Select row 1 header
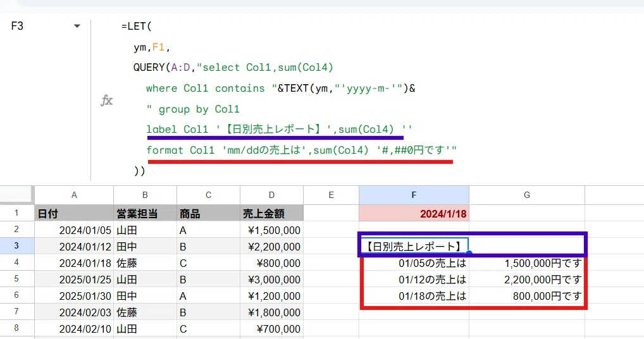 (16, 213)
